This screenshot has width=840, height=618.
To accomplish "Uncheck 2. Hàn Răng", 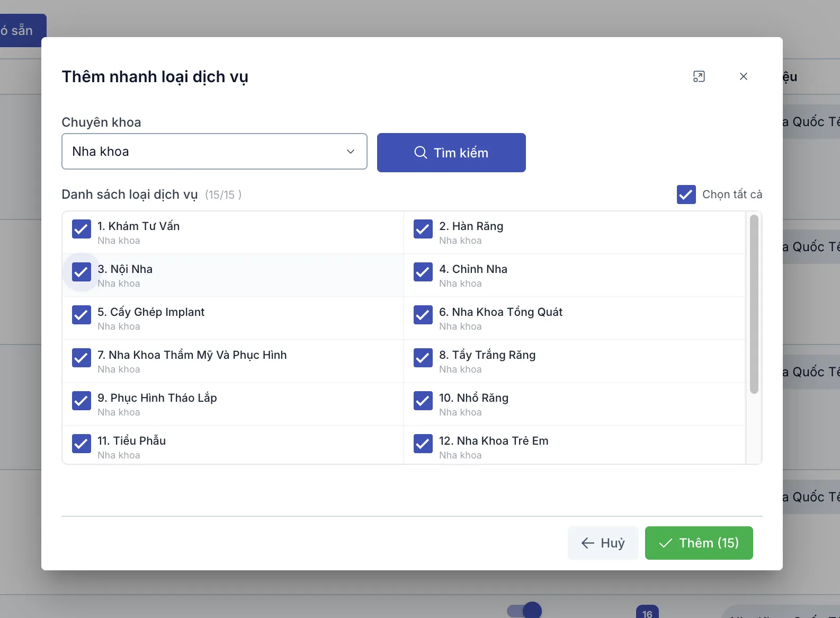I will (x=423, y=229).
